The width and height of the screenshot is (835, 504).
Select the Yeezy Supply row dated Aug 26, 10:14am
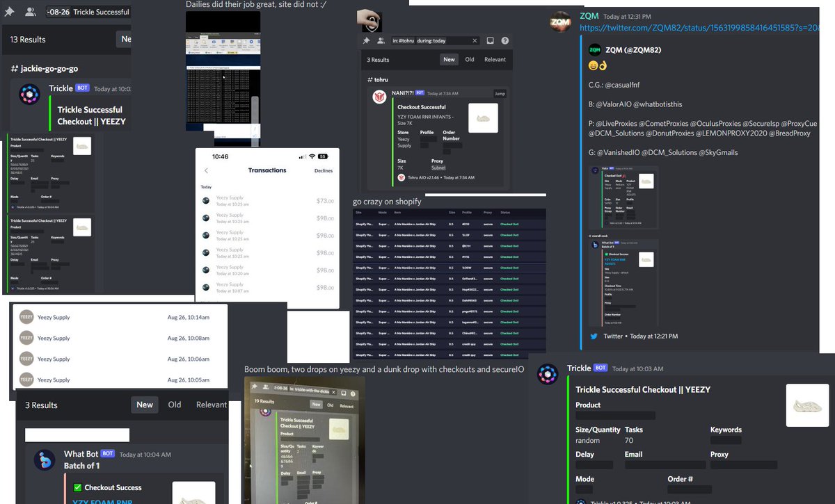click(x=120, y=317)
